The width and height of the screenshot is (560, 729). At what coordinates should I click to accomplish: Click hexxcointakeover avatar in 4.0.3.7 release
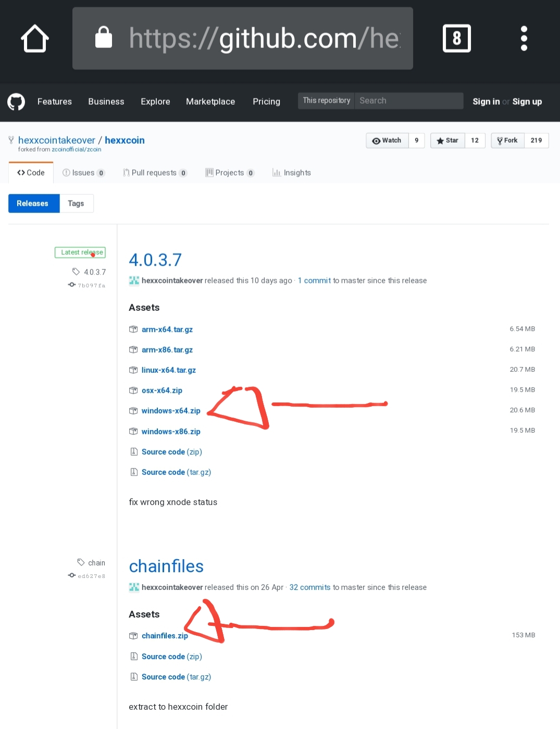tap(134, 281)
